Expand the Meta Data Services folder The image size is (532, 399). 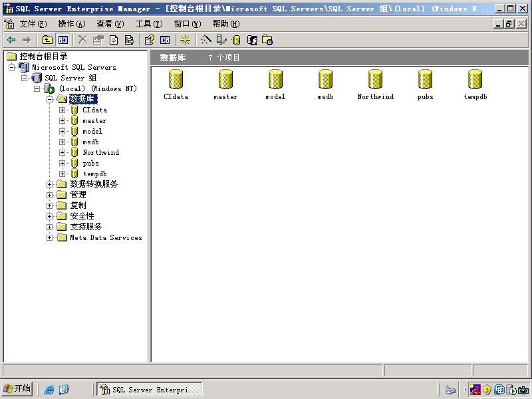tap(49, 237)
